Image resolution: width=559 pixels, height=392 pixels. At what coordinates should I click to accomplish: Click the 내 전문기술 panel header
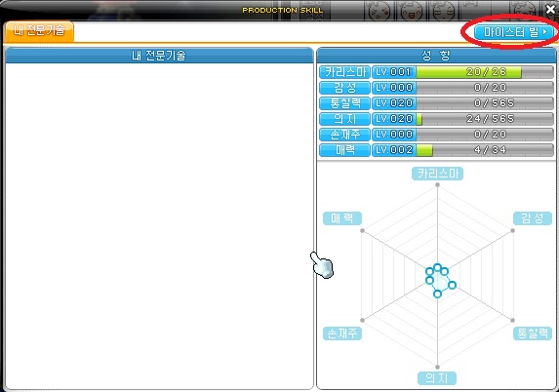tap(159, 56)
